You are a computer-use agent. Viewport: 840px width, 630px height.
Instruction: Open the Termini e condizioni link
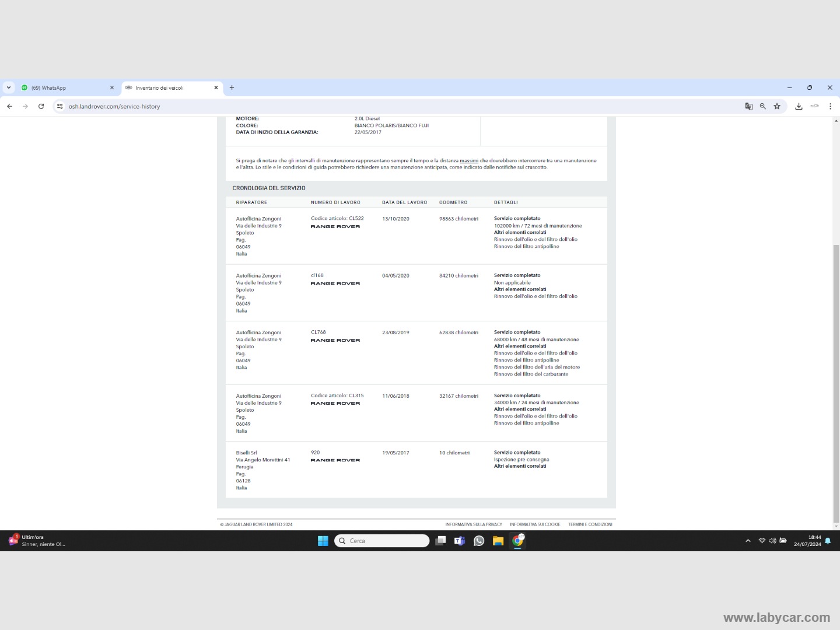click(x=590, y=524)
